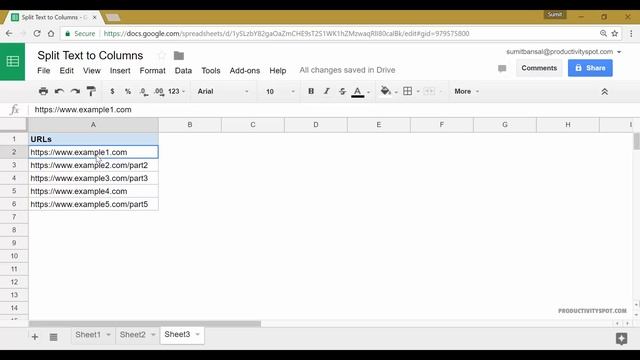
Task: Click the merge cells icon
Action: [x=429, y=91]
